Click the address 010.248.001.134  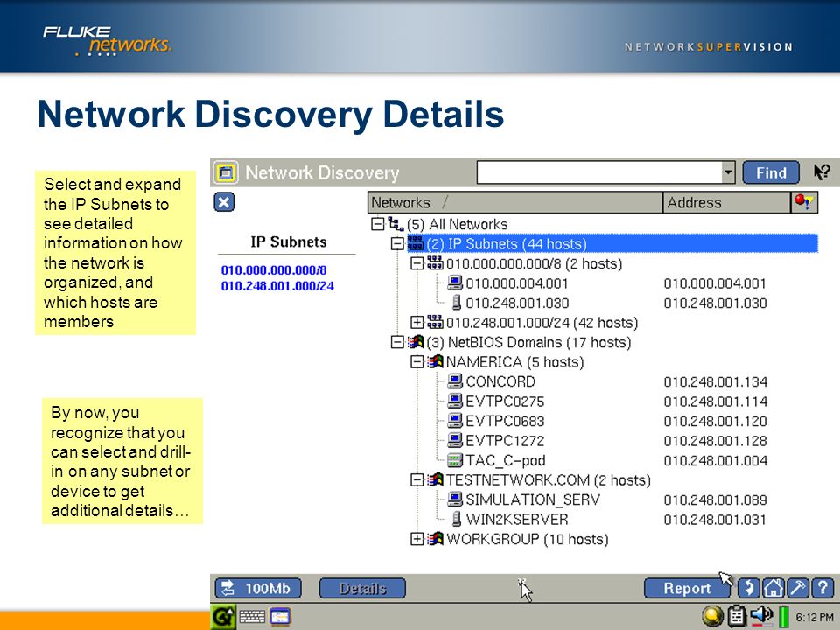715,382
